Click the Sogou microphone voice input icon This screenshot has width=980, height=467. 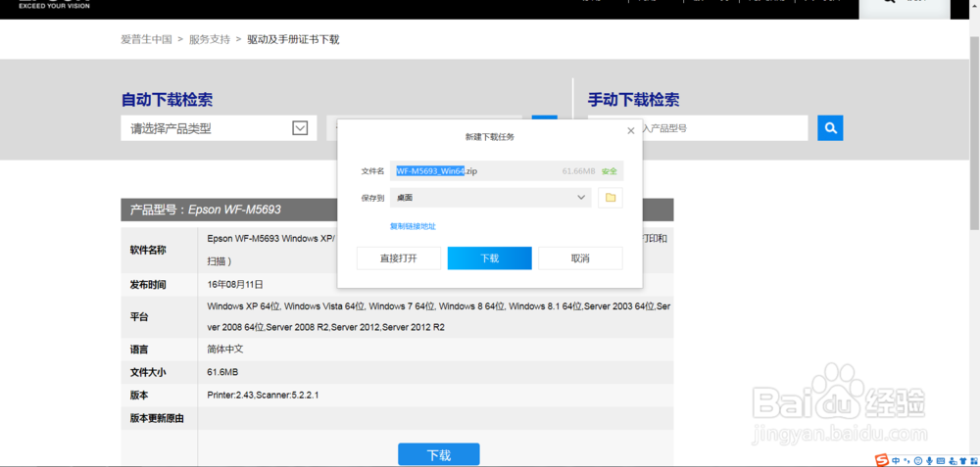tap(929, 461)
